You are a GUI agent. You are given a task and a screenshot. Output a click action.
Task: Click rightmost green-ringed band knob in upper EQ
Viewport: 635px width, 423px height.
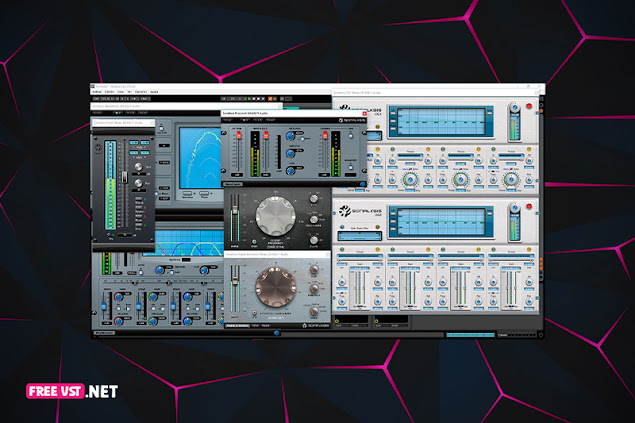511,179
